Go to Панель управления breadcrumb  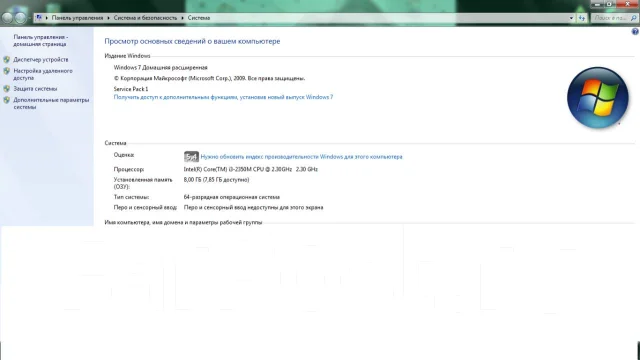point(77,18)
